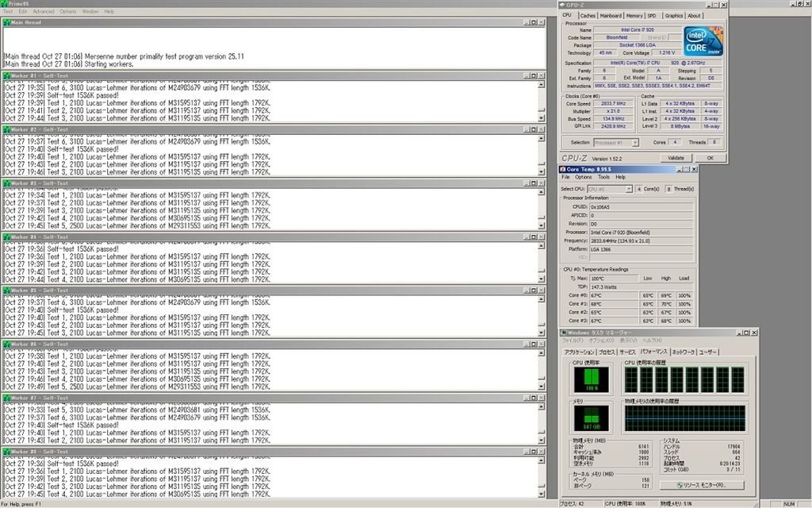Open the Advanced menu in Prime95

coord(44,12)
